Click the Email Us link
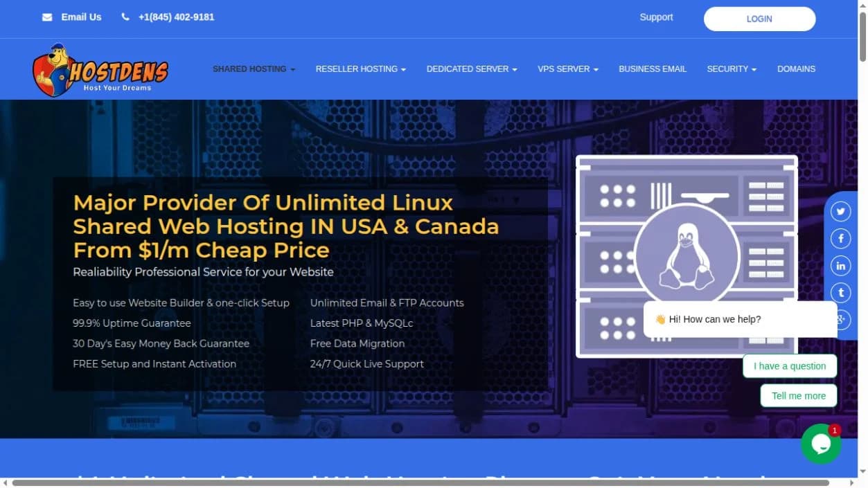 coord(81,17)
